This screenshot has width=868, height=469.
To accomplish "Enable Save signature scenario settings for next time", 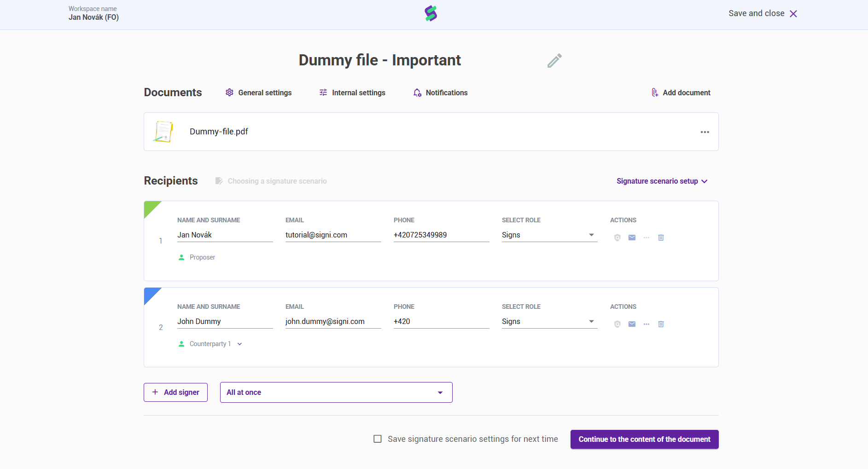I will pyautogui.click(x=378, y=439).
